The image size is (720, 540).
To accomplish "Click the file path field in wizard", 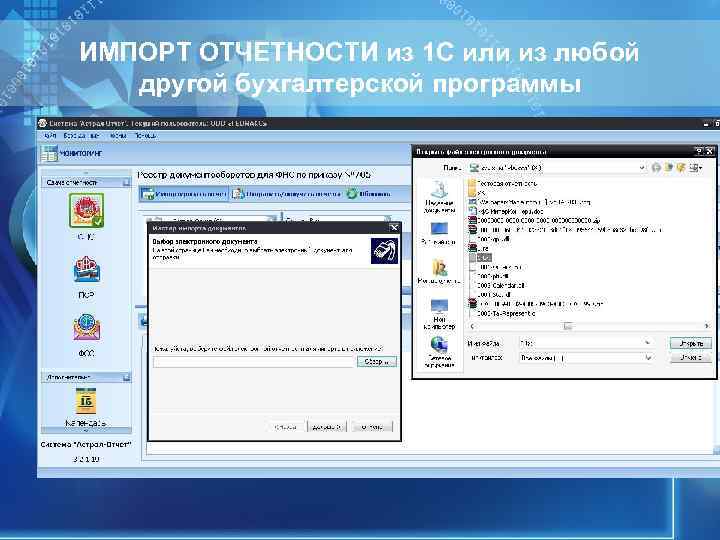I will pyautogui.click(x=253, y=362).
